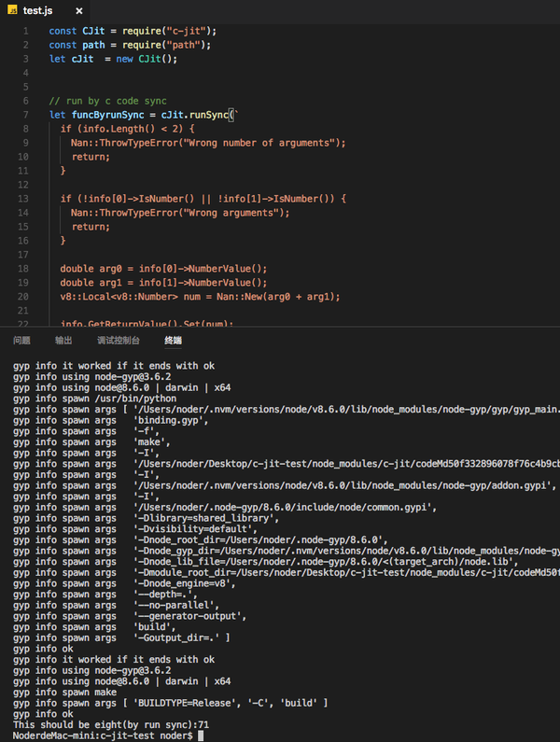Click the terminal prompt 'NoderdeMac-mini:c-jit-test noder$'
560x742 pixels.
pos(103,735)
